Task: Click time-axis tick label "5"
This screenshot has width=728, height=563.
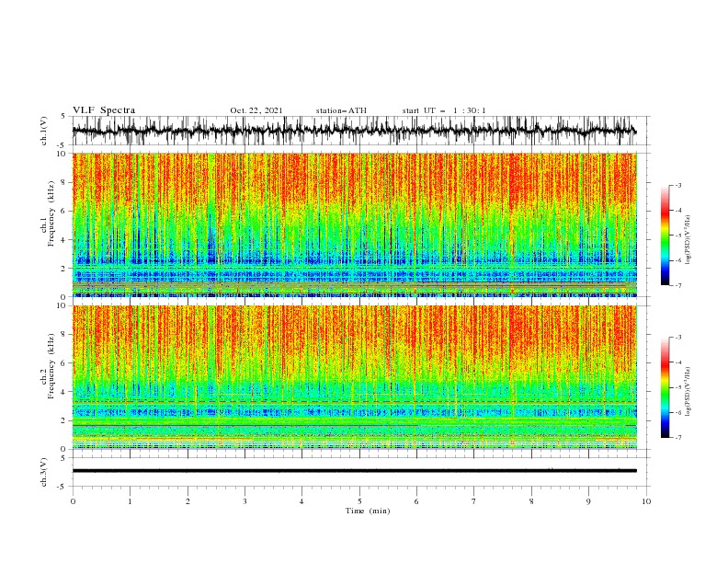Action: 359,501
